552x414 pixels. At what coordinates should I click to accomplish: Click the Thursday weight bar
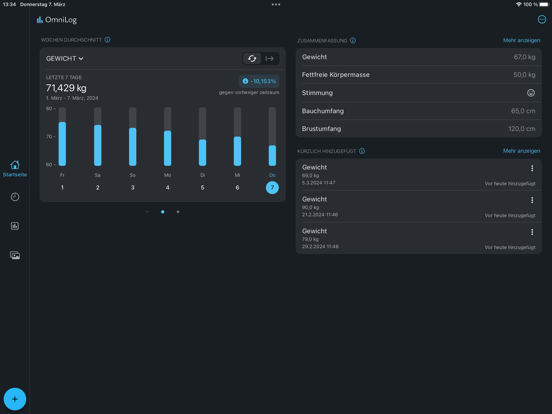coord(272,155)
